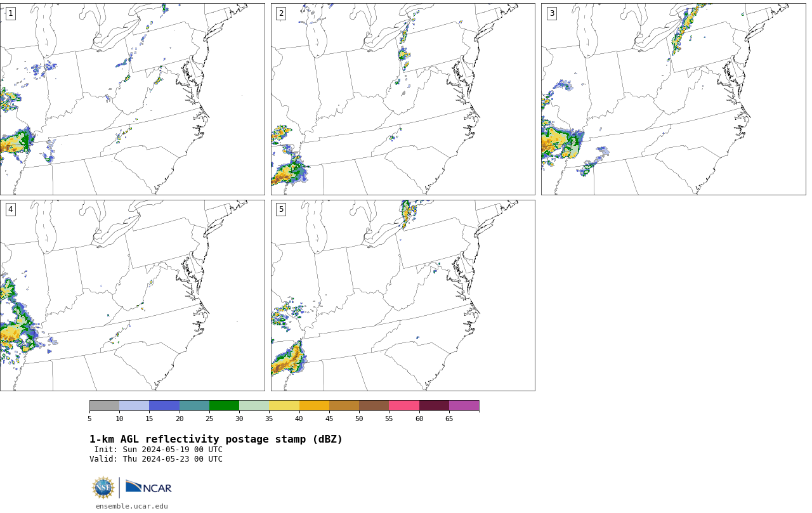The width and height of the screenshot is (812, 513).
Task: Open ensemble member 5 reflectivity map
Action: point(403,295)
